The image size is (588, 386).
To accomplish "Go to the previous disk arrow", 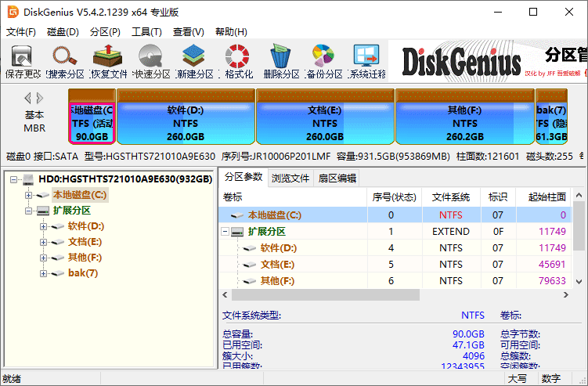I will click(27, 99).
